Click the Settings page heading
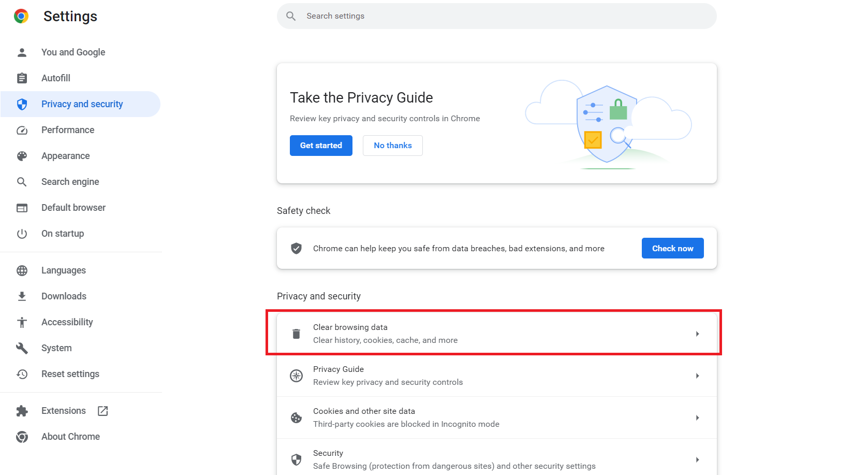The image size is (868, 475). 70,17
